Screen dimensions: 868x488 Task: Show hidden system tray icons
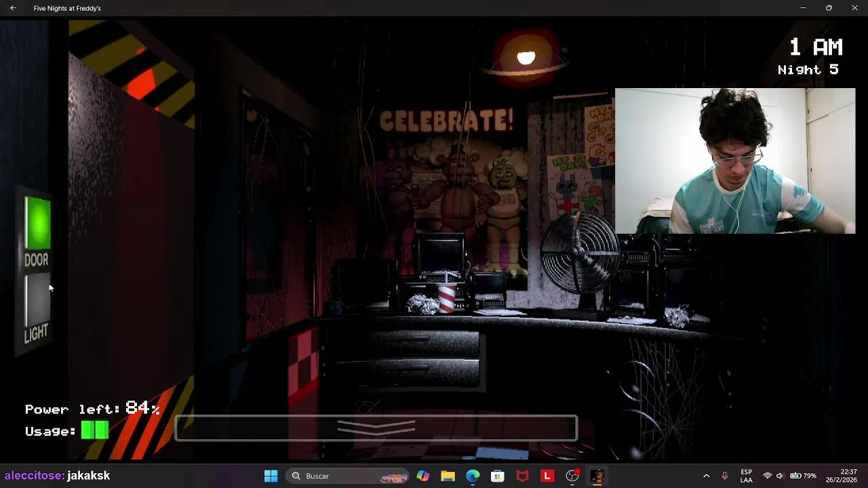[x=706, y=476]
